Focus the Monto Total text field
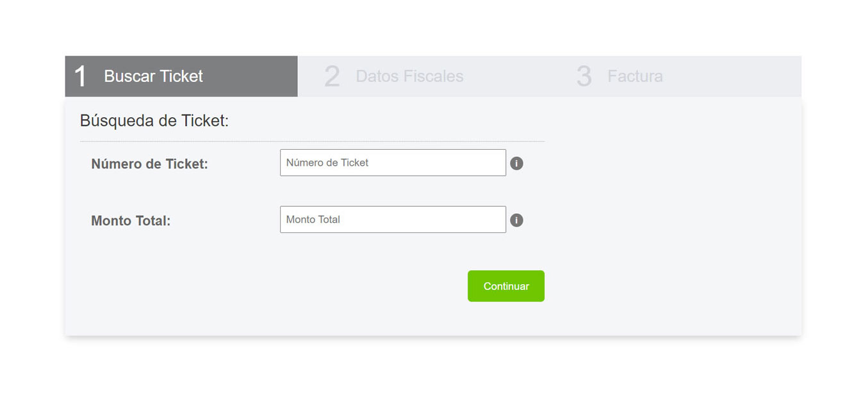Screen dimensions: 868x395 pyautogui.click(x=393, y=220)
